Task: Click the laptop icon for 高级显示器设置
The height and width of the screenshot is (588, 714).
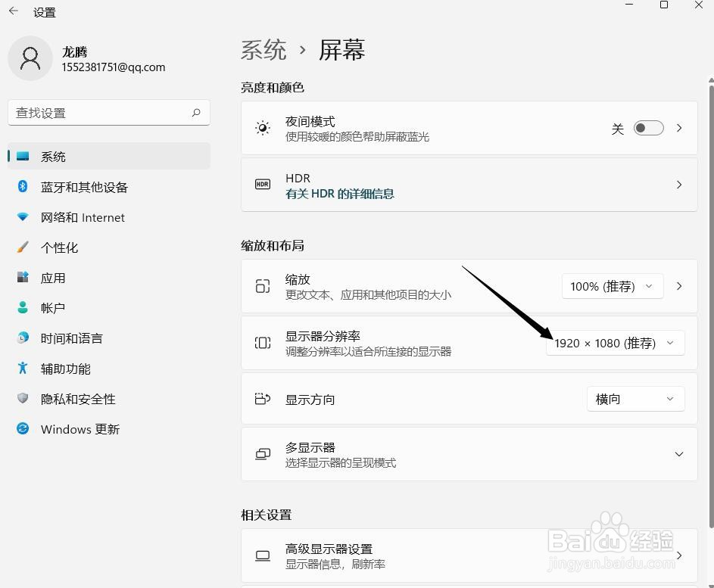Action: [x=262, y=555]
